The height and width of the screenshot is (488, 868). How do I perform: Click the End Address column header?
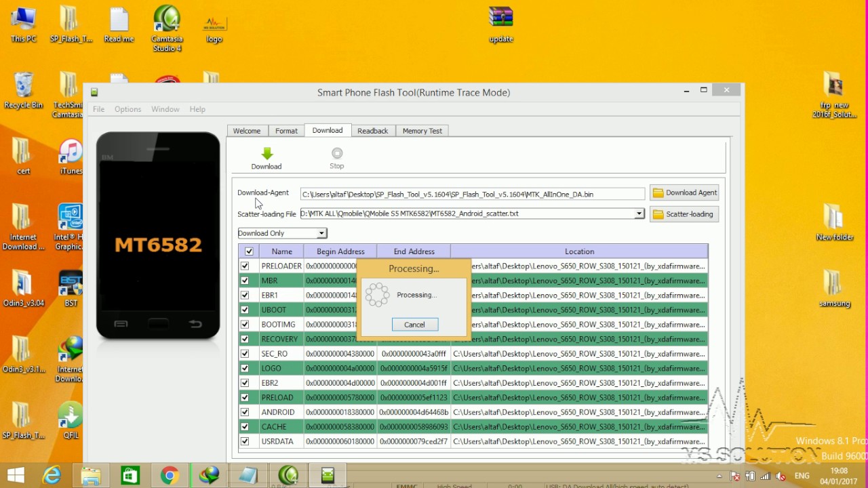pyautogui.click(x=414, y=251)
